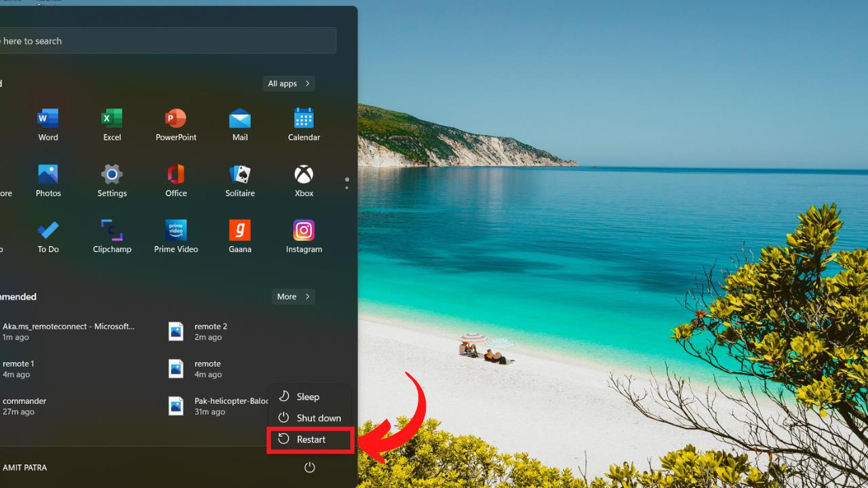Select Restart in the power menu
The width and height of the screenshot is (868, 488).
310,439
